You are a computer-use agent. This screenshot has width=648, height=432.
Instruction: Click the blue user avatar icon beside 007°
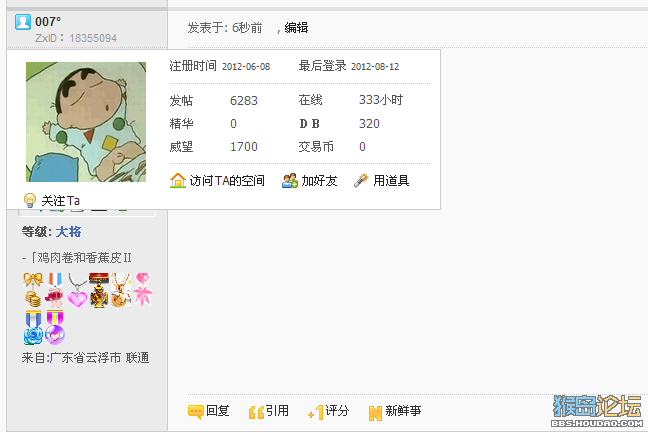(x=23, y=22)
